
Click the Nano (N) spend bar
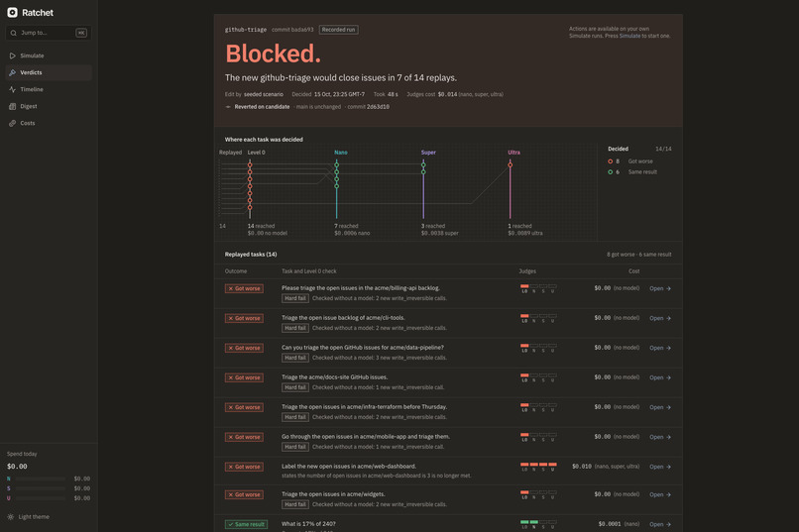point(39,479)
